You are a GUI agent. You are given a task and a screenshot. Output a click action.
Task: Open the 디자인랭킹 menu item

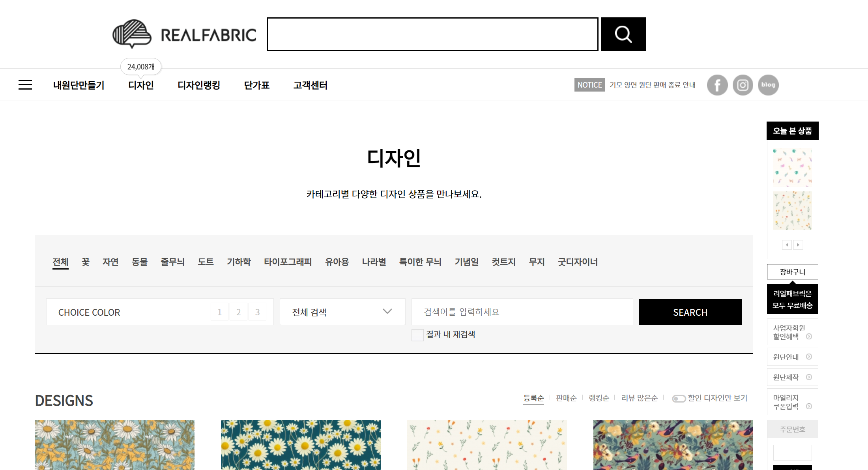point(199,85)
